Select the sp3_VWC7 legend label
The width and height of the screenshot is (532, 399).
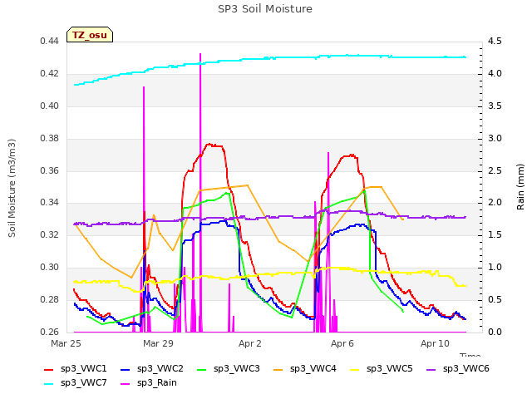click(x=83, y=383)
